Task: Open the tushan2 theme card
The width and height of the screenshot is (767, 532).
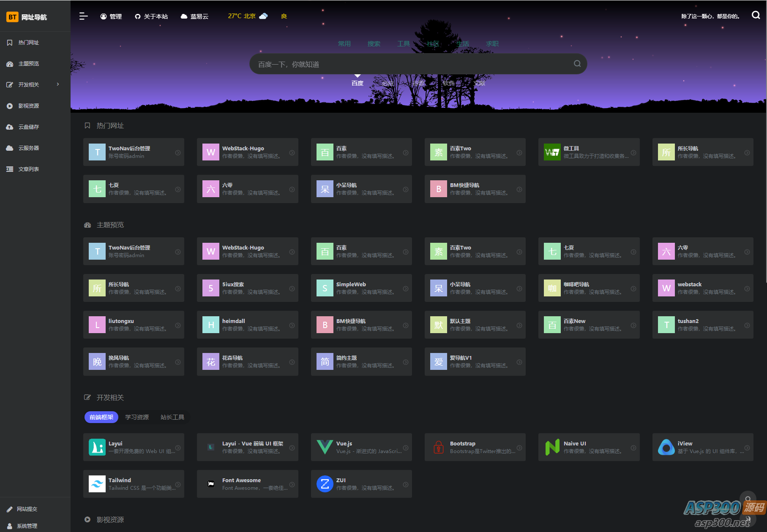Action: click(x=703, y=325)
